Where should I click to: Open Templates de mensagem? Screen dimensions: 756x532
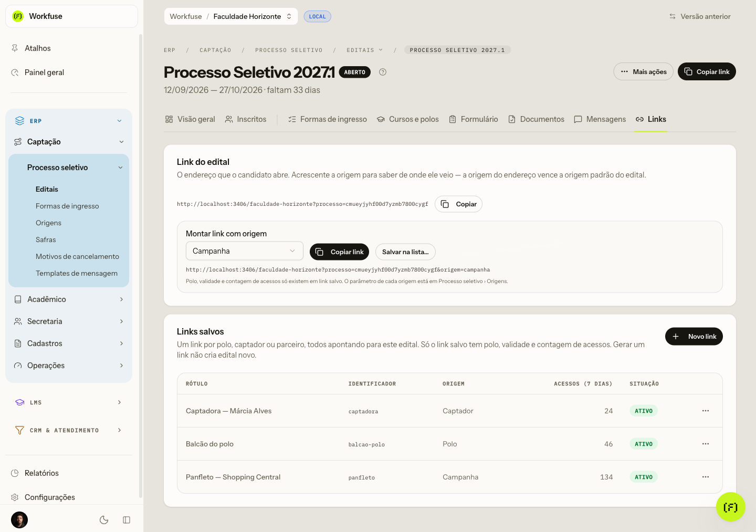[x=77, y=273]
